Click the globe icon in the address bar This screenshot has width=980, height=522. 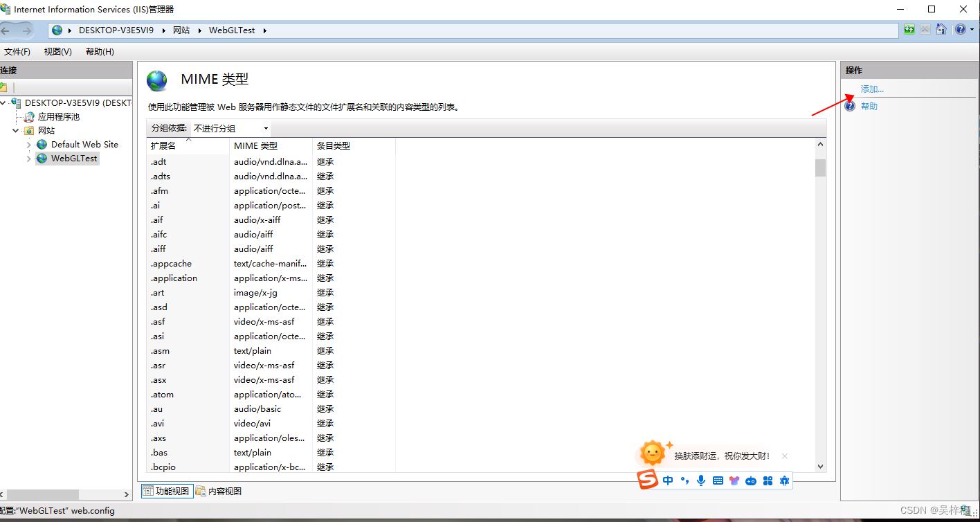tap(57, 30)
